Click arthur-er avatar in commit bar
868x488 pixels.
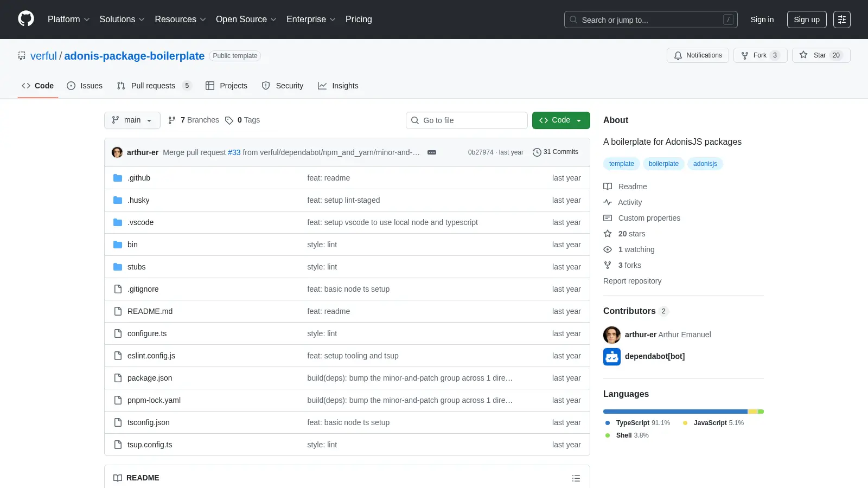click(x=117, y=152)
